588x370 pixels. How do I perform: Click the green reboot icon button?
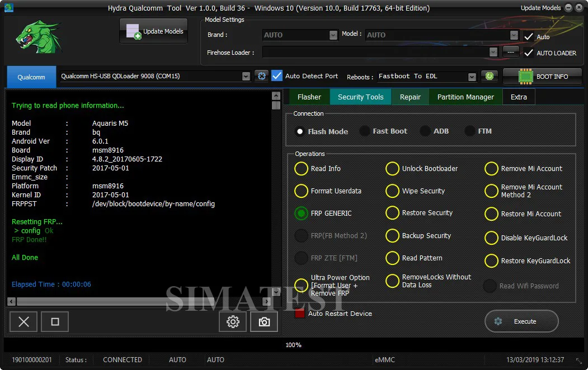(490, 77)
